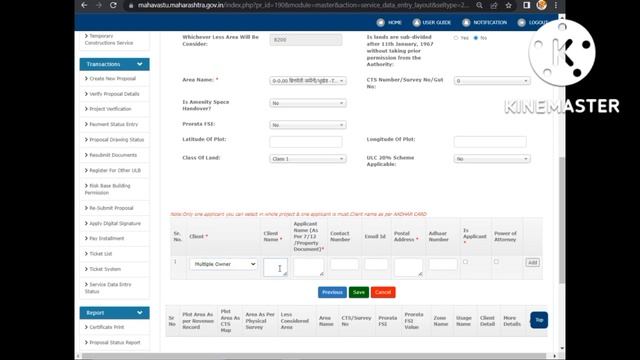Open Verify Proposal Details menu item

[114, 94]
